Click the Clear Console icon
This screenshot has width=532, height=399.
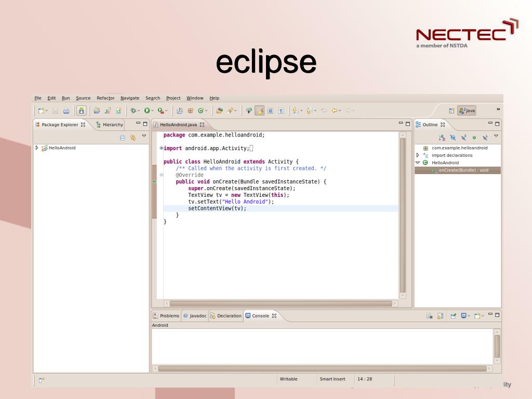(x=429, y=316)
